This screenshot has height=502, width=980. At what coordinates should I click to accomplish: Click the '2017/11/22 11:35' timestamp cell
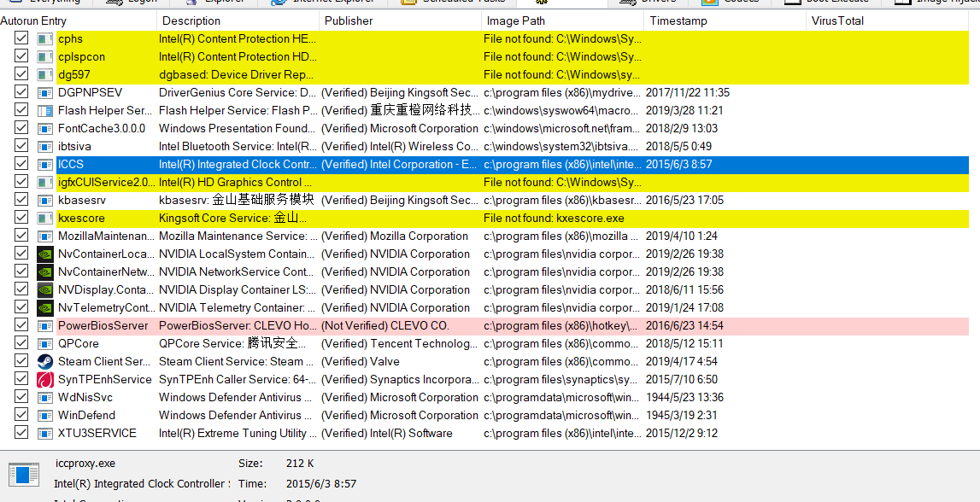tap(688, 93)
